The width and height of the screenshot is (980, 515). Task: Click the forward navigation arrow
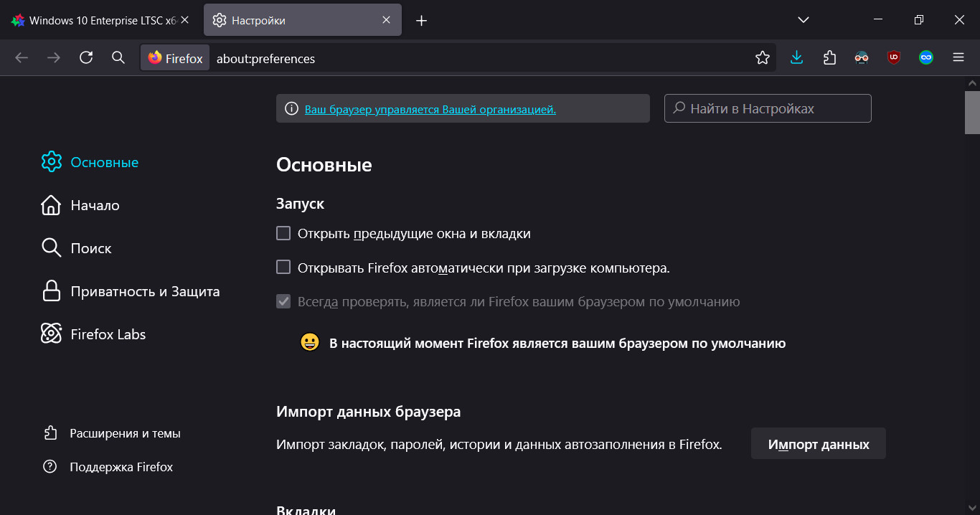[54, 58]
